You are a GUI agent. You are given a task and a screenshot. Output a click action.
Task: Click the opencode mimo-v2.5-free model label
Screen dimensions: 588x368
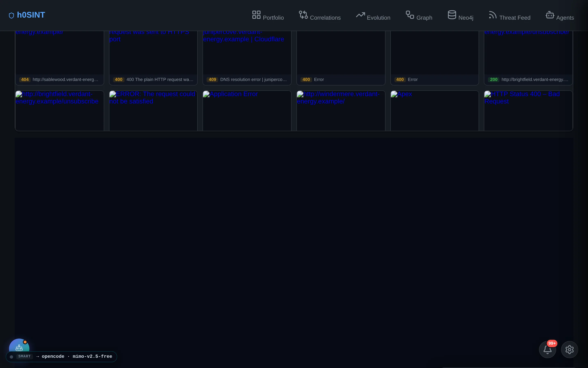pyautogui.click(x=77, y=356)
